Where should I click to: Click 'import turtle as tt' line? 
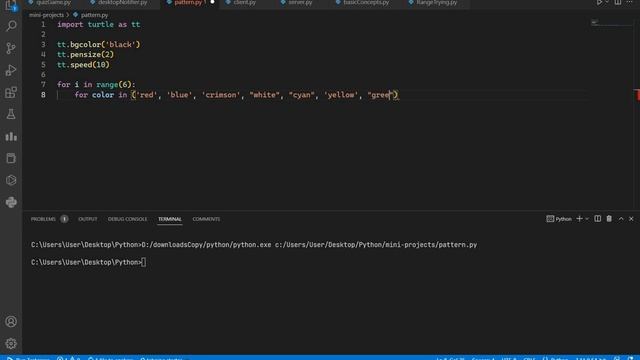coord(99,24)
